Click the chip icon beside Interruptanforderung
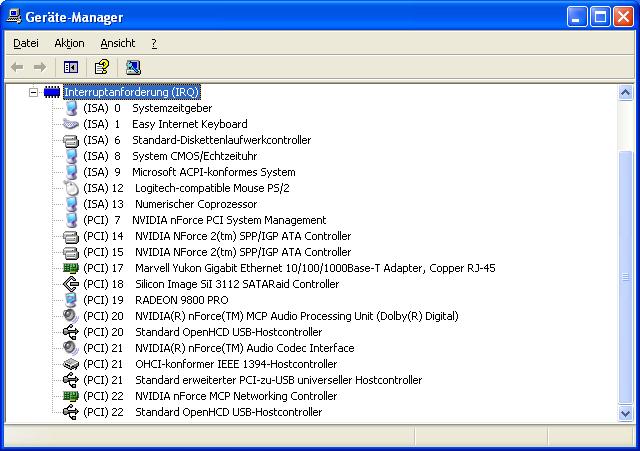 coord(52,92)
